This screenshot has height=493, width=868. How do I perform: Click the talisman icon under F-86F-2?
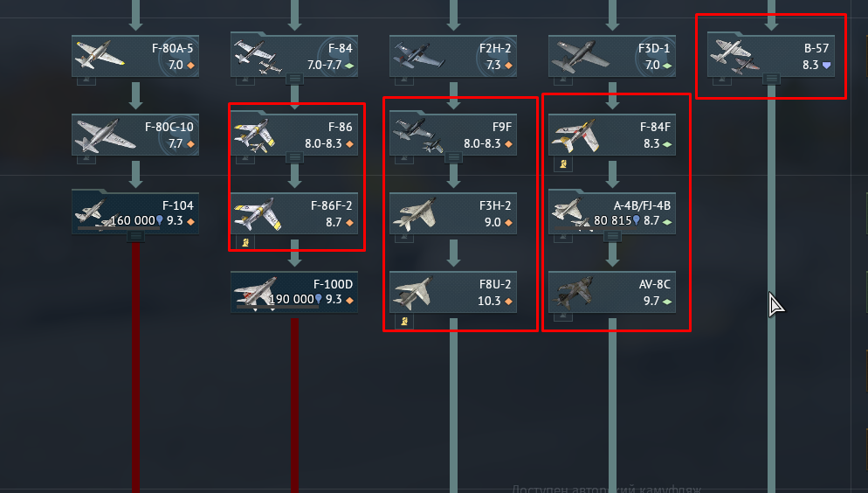245,242
